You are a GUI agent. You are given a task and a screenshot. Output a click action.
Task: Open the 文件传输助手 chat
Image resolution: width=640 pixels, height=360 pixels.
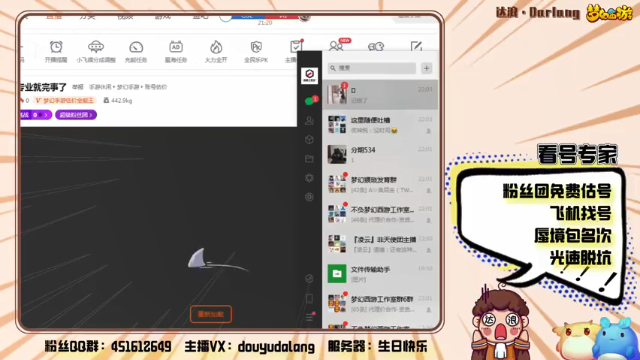click(x=380, y=273)
